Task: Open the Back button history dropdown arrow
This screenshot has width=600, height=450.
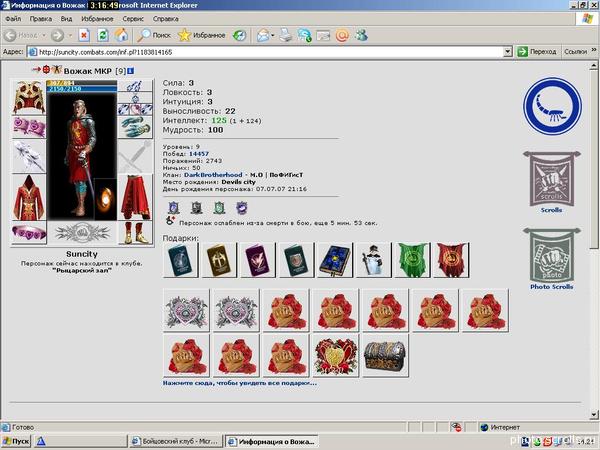Action: 44,35
